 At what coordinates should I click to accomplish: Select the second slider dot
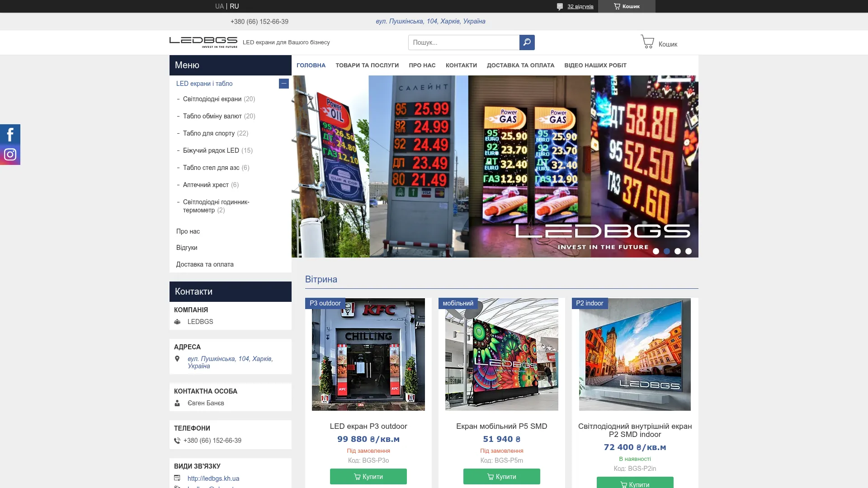point(667,251)
